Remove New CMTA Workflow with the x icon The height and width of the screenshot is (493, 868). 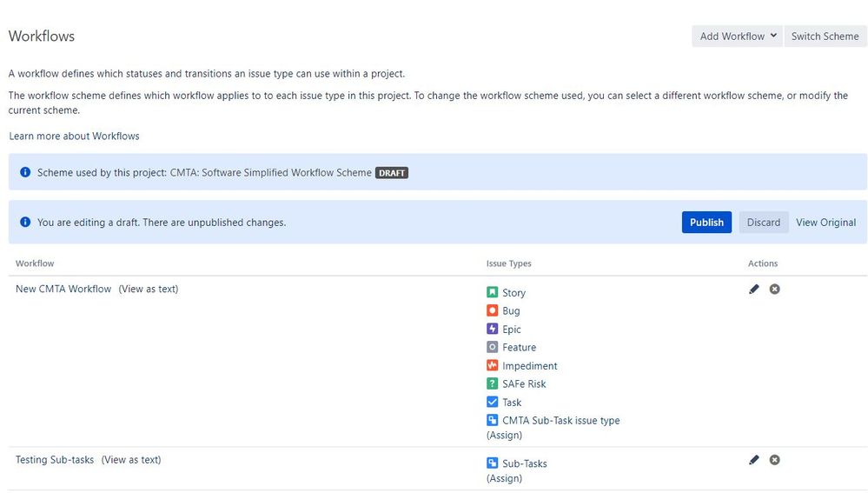[x=774, y=290]
